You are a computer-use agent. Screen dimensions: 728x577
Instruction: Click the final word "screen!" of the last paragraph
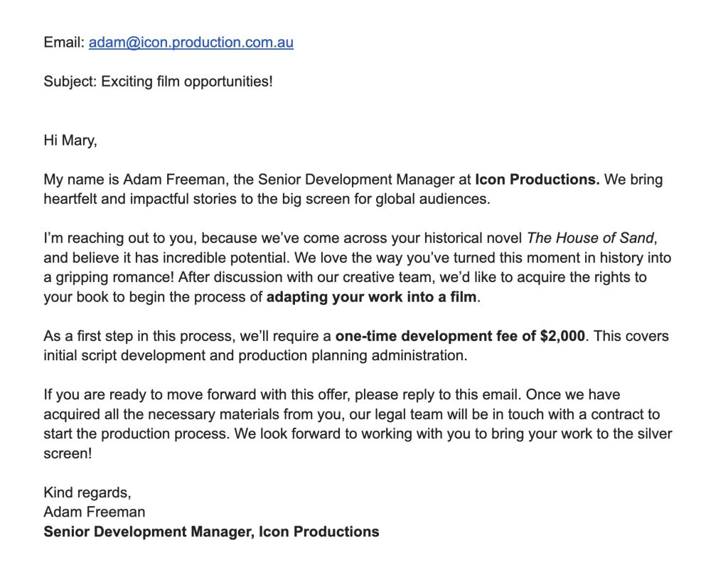tap(68, 453)
